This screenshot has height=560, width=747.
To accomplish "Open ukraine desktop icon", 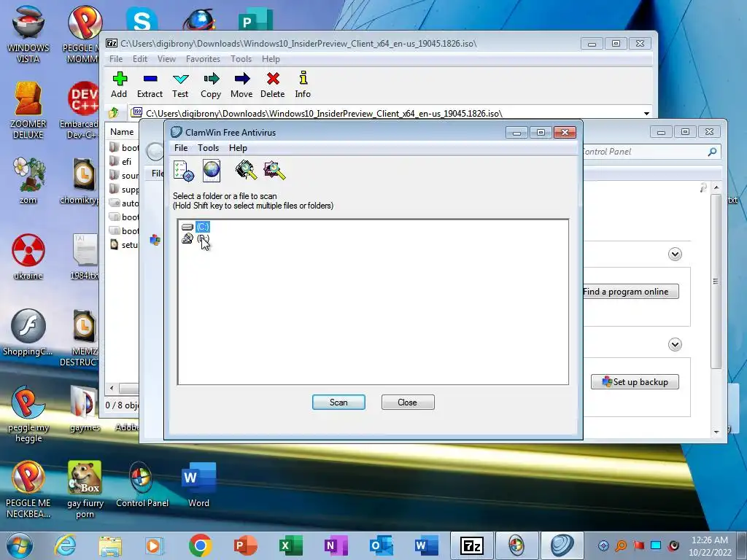I will click(28, 257).
